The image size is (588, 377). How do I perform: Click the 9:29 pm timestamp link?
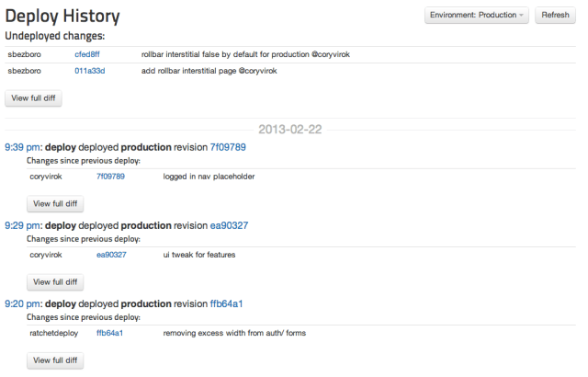pos(22,225)
